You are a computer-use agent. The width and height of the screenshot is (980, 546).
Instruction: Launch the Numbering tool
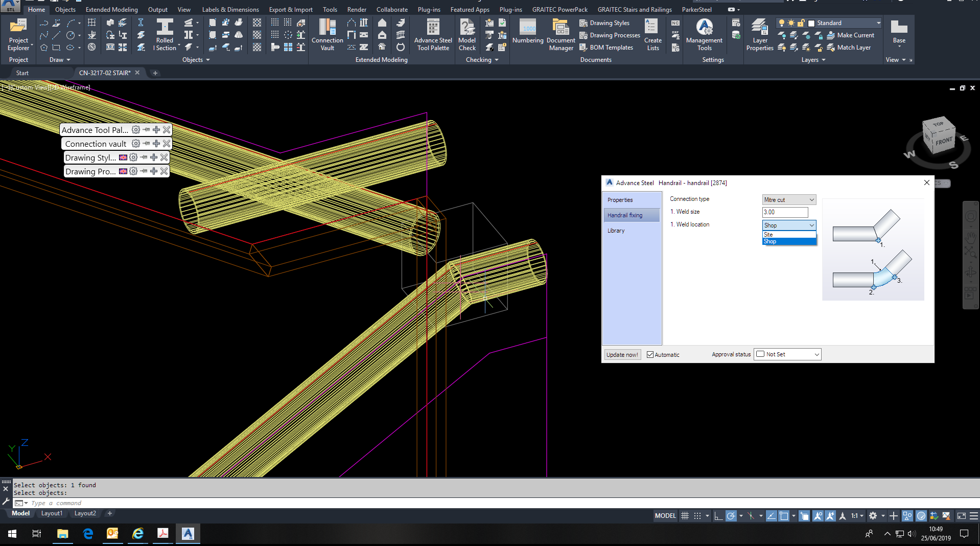527,34
